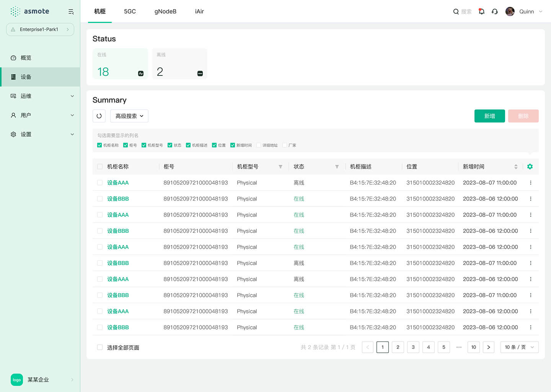Open column settings gear icon

[530, 167]
